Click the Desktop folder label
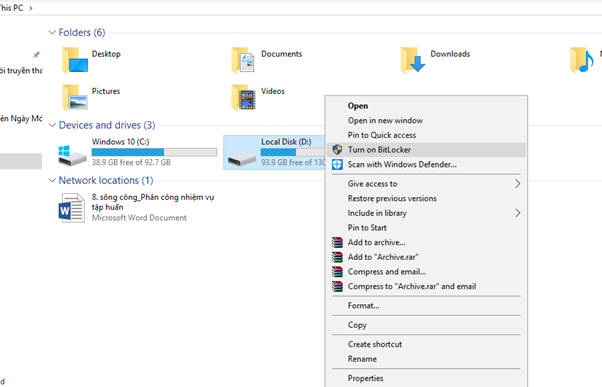Screen dimensions: 602x387 coord(106,54)
